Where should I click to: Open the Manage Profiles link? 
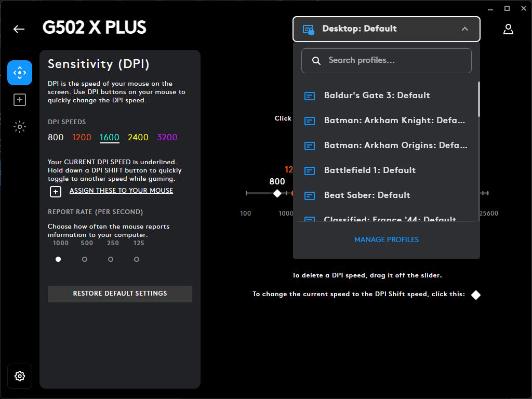pos(387,240)
